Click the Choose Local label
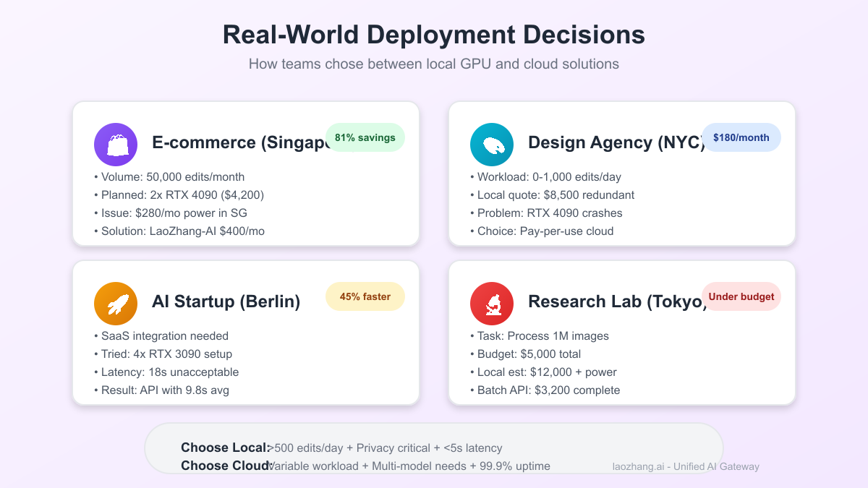Image resolution: width=868 pixels, height=488 pixels. point(225,448)
